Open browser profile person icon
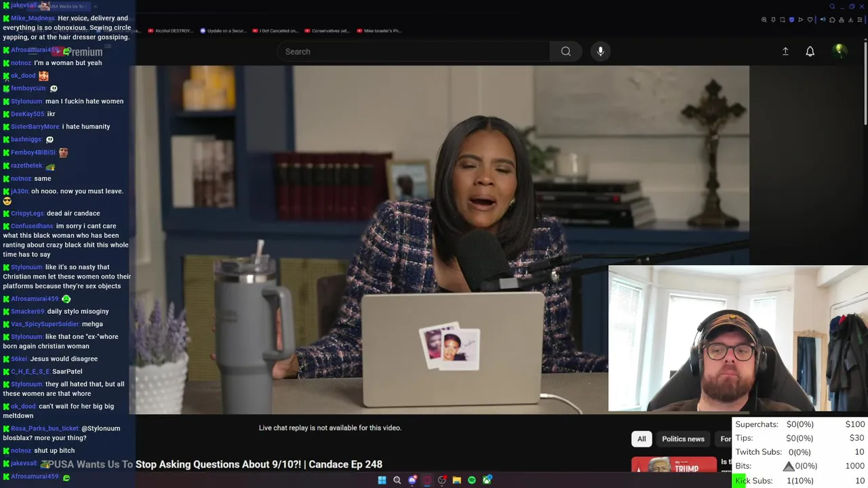 click(842, 20)
